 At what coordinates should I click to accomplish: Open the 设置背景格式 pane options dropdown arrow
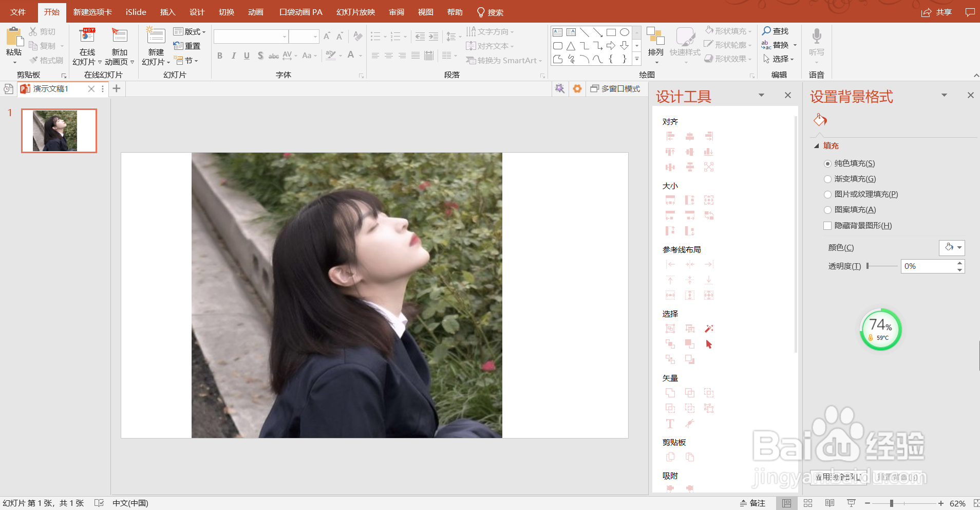944,95
